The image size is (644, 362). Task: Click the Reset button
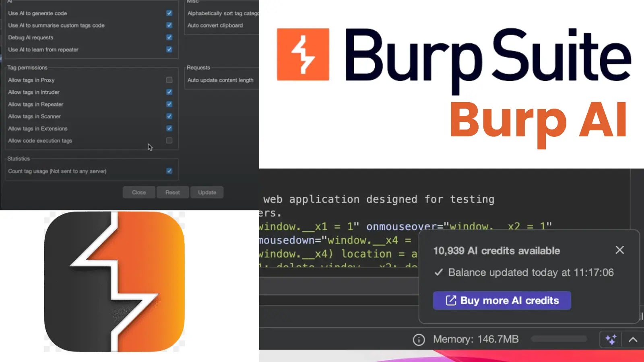coord(173,192)
